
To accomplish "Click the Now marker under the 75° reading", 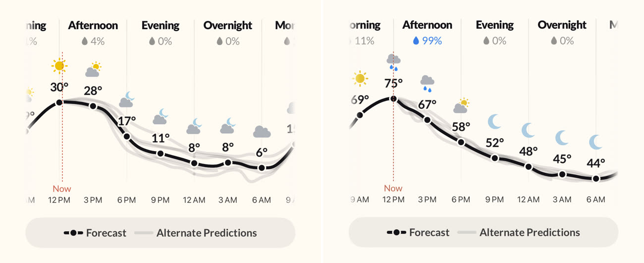I will click(393, 188).
